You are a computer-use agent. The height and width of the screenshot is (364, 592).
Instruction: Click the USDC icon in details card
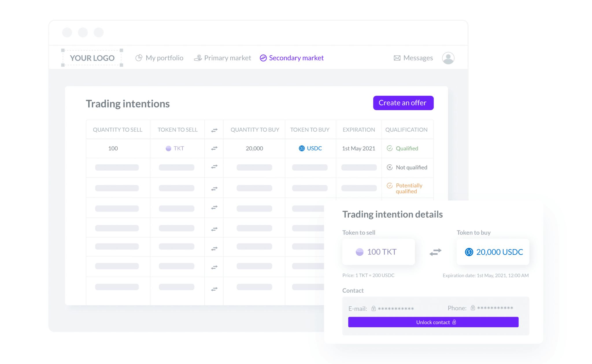[469, 252]
